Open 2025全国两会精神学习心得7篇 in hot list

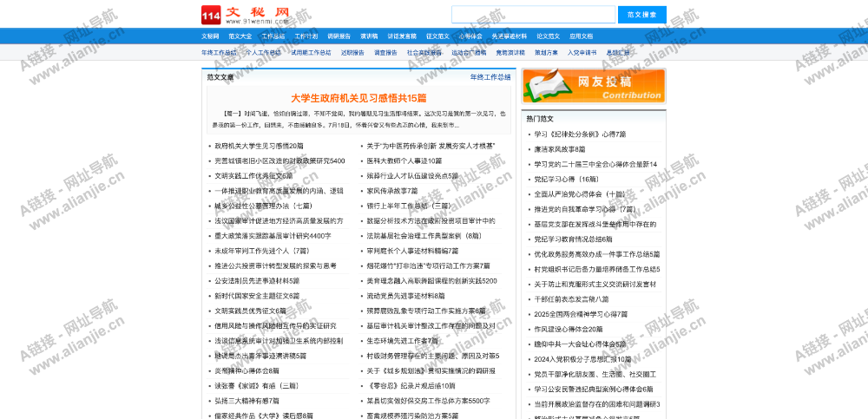click(580, 314)
